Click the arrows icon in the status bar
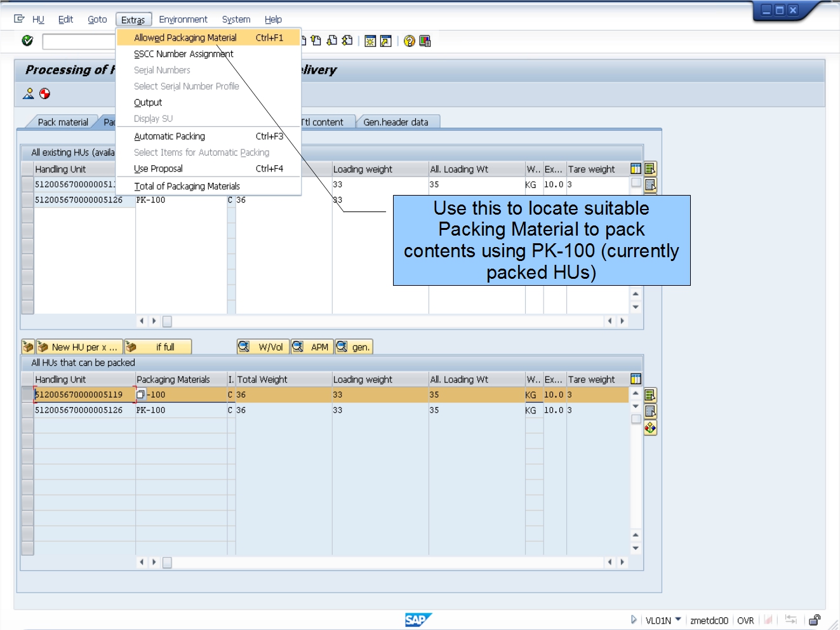Viewport: 840px width, 630px height. pos(790,620)
